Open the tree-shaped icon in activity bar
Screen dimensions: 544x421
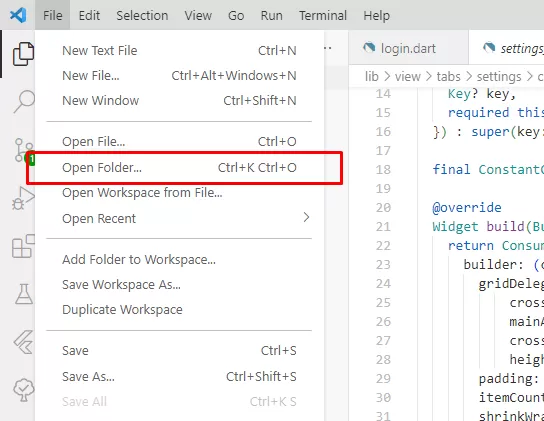[x=24, y=389]
